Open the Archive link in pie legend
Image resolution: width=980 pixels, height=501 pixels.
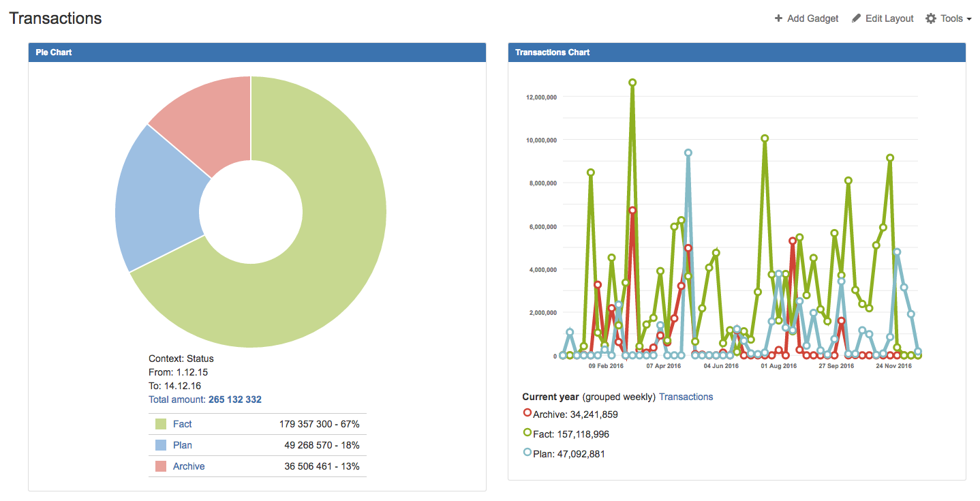pyautogui.click(x=188, y=466)
